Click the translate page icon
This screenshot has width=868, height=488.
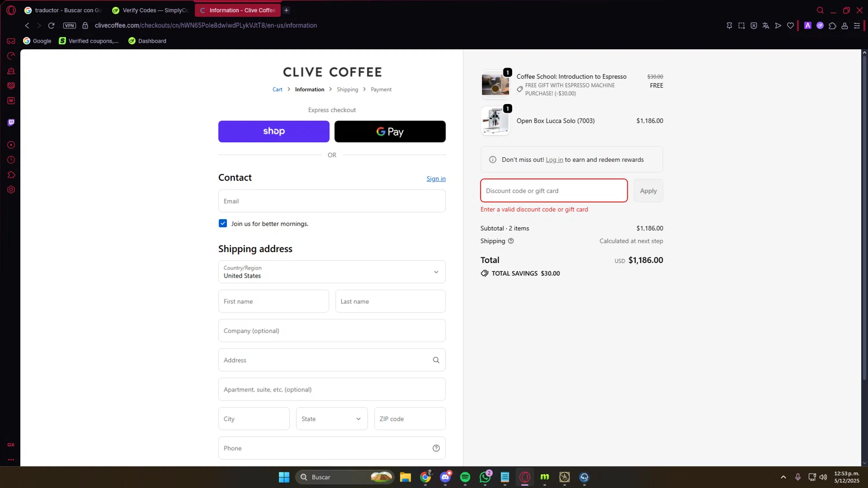click(766, 25)
